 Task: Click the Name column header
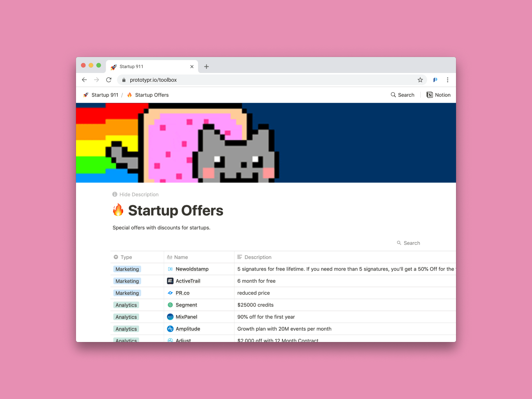199,257
